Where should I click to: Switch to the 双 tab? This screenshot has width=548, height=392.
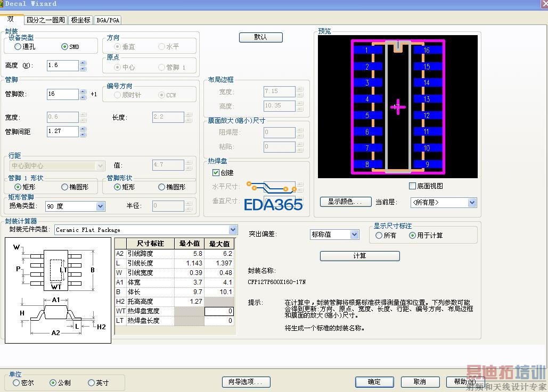click(x=11, y=19)
